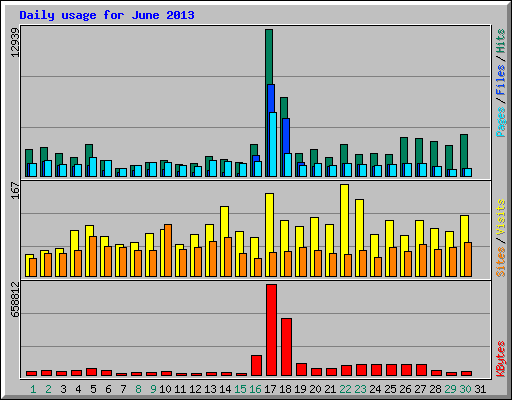This screenshot has width=512, height=400.
Task: Click day label '24' on the axis
Action: pos(375,389)
